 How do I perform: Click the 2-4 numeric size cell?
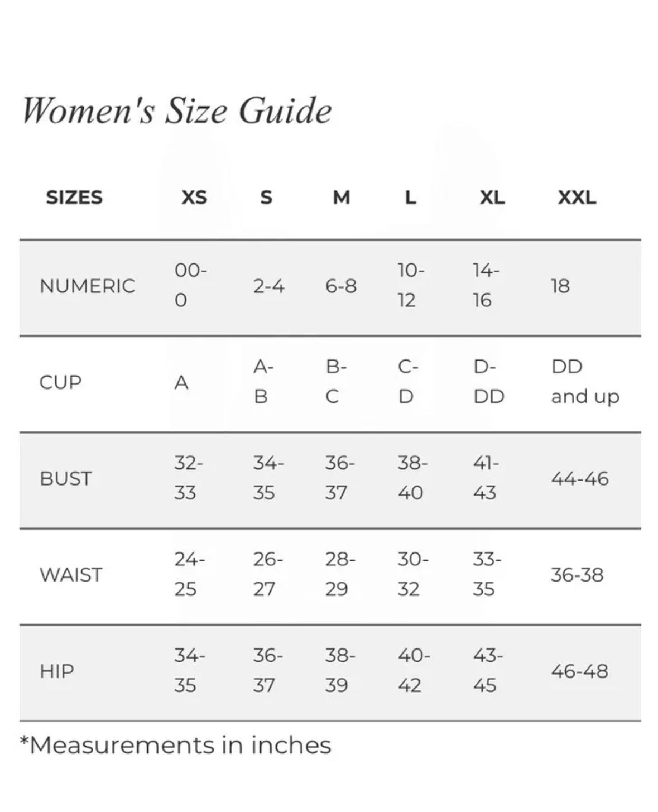[269, 286]
